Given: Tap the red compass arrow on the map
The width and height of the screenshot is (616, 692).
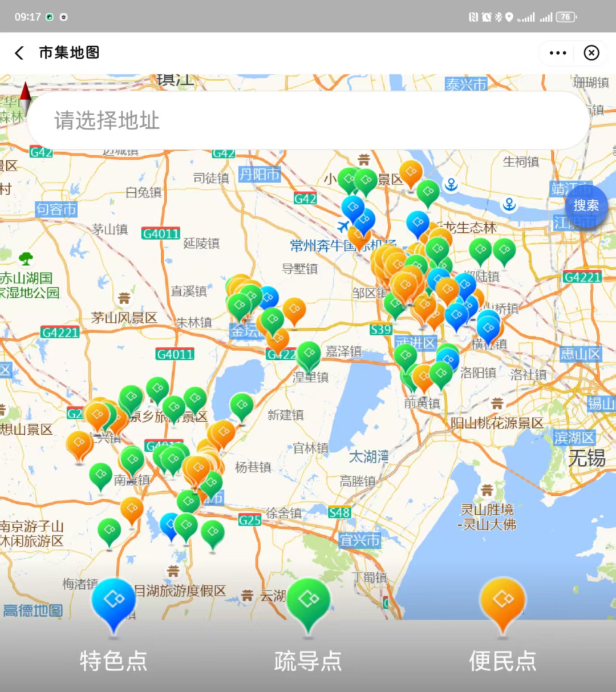Looking at the screenshot, I should click(26, 98).
